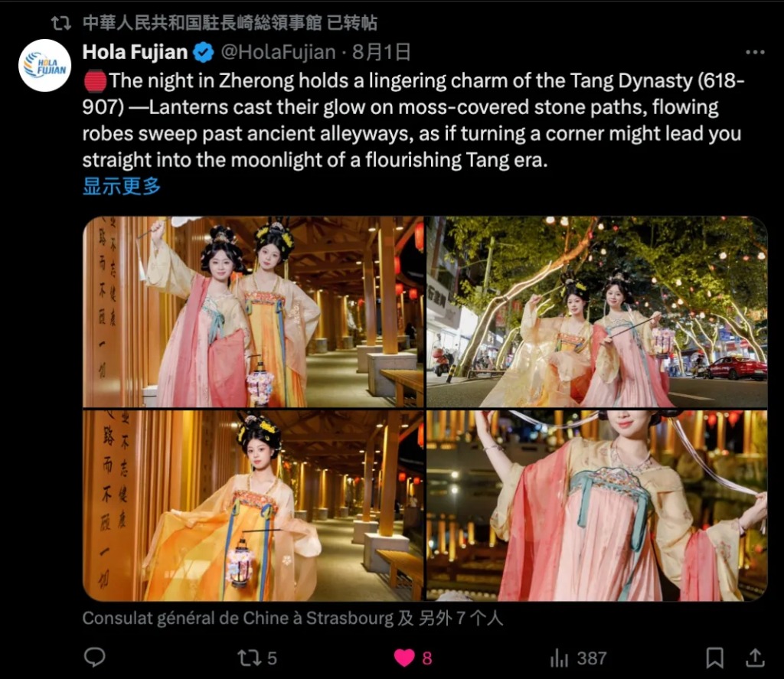Screen dimensions: 784x679
Task: Click the Hola Fujian profile avatar
Action: [x=44, y=66]
